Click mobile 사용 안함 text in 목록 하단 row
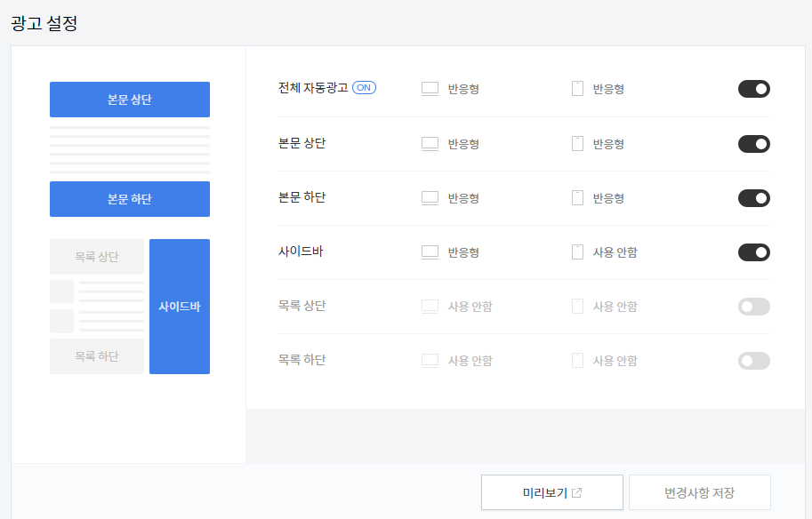This screenshot has height=519, width=812. (x=615, y=361)
